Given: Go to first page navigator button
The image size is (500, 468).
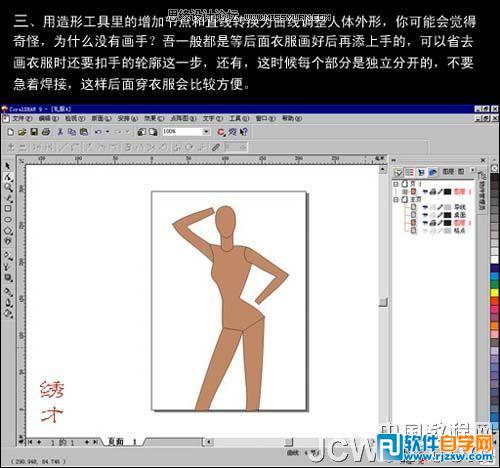Looking at the screenshot, I should (30, 442).
